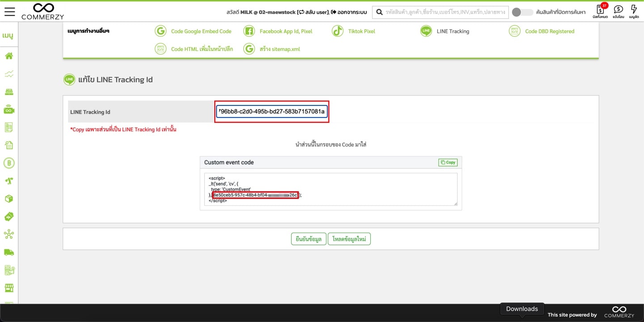Click the สลับ user link
The image size is (644, 322).
(313, 12)
